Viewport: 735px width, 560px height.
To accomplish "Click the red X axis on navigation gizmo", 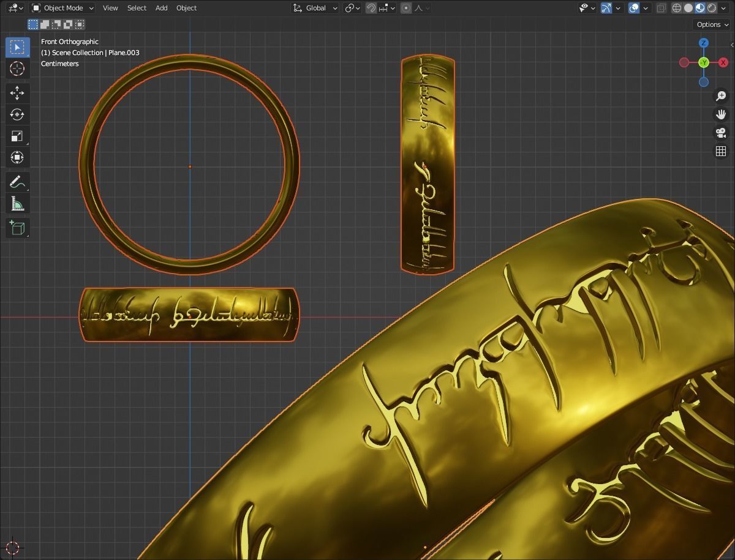I will [x=724, y=62].
